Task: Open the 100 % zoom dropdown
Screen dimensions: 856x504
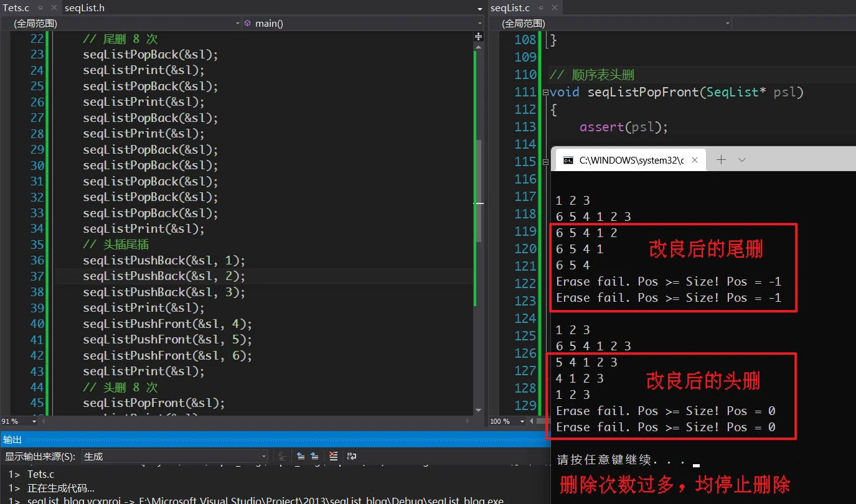Action: [522, 421]
